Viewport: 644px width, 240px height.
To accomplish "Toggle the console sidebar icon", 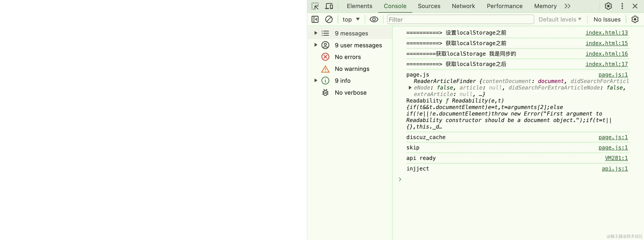I will click(x=315, y=19).
